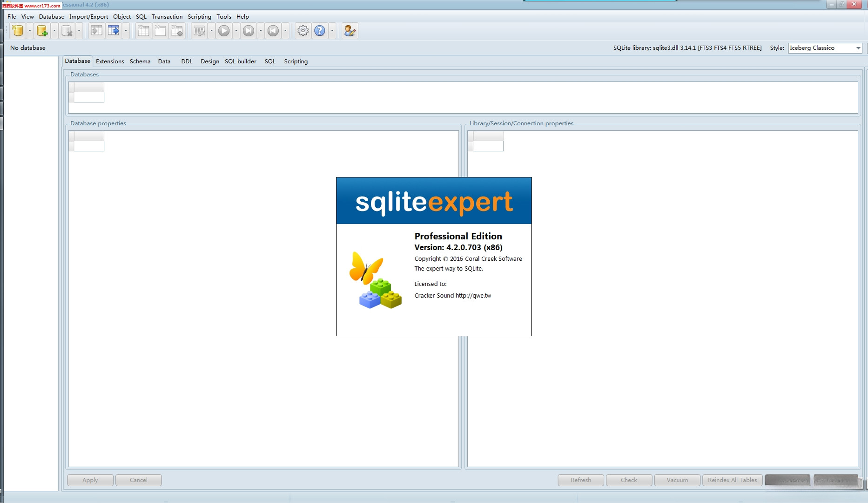Click the 'No database' status text

pyautogui.click(x=28, y=48)
